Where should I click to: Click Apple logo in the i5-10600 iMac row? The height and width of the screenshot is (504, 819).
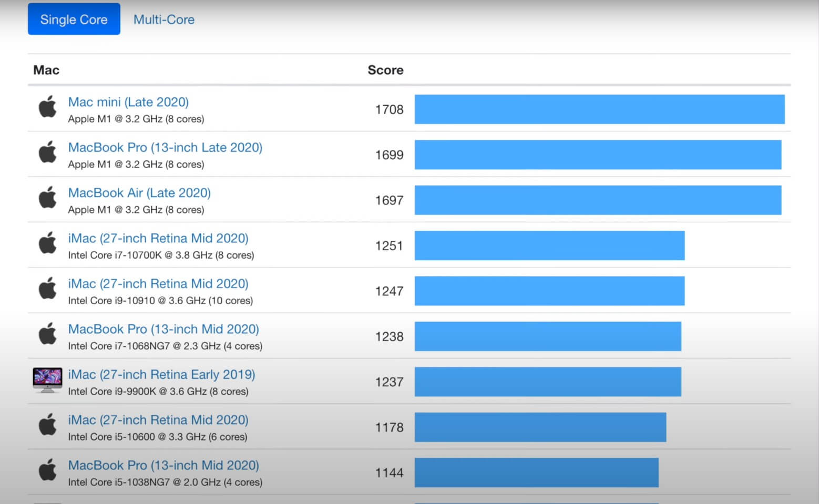pos(48,425)
